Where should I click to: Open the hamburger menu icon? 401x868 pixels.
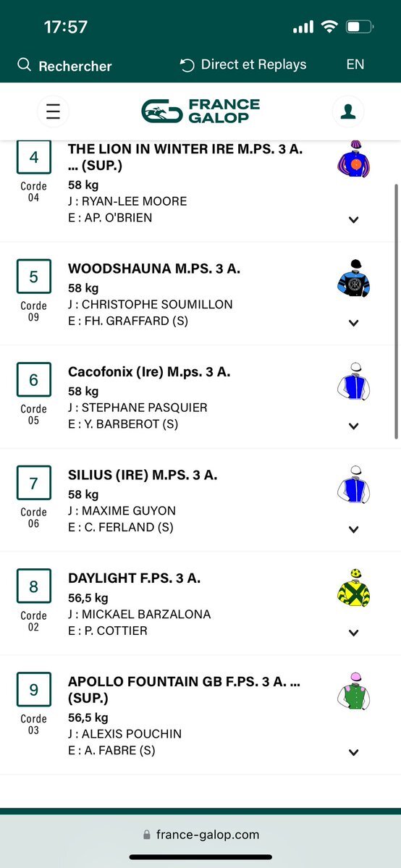[x=53, y=111]
